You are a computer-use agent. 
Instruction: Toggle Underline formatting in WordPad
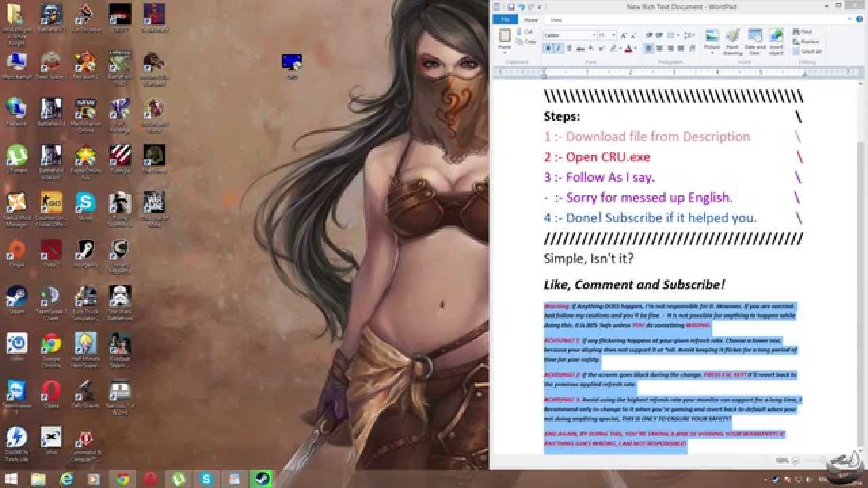pyautogui.click(x=569, y=48)
